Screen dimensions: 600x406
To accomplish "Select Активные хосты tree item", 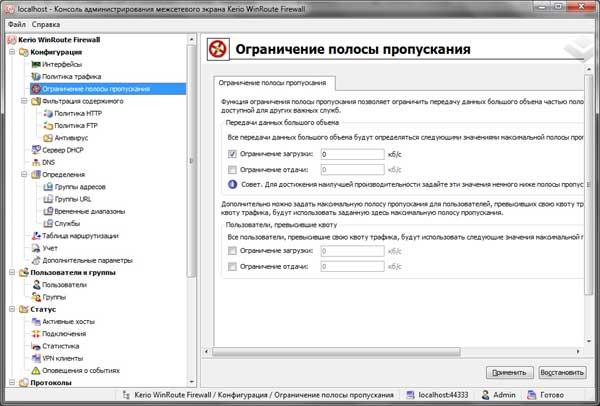I will 68,321.
